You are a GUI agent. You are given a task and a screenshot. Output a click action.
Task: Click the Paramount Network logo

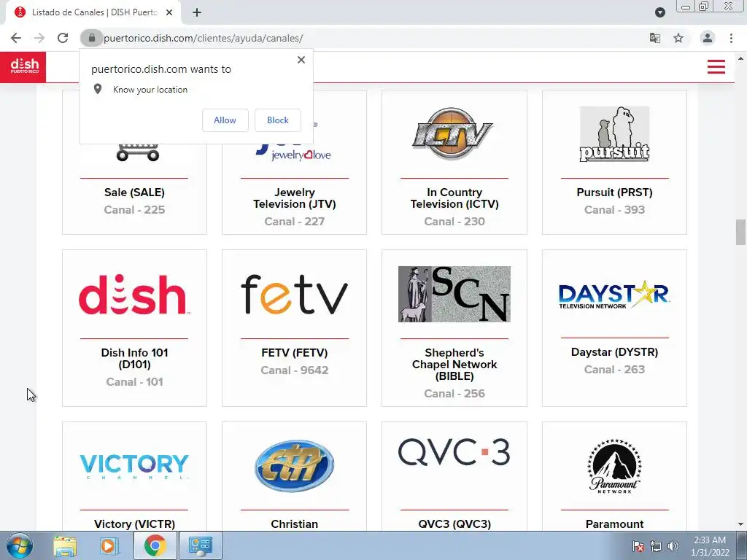click(614, 466)
